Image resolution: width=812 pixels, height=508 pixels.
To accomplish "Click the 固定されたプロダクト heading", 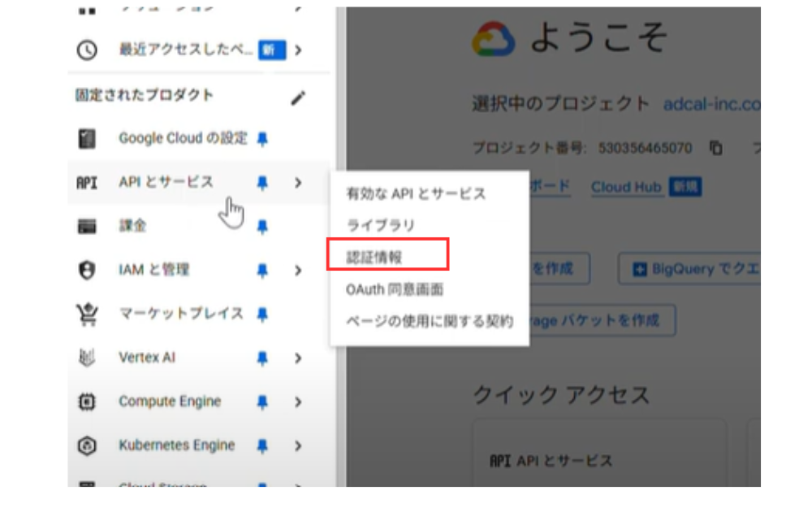I will [144, 95].
